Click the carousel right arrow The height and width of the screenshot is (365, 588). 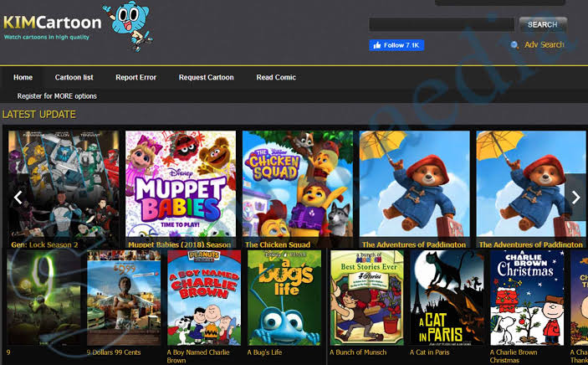(x=575, y=198)
